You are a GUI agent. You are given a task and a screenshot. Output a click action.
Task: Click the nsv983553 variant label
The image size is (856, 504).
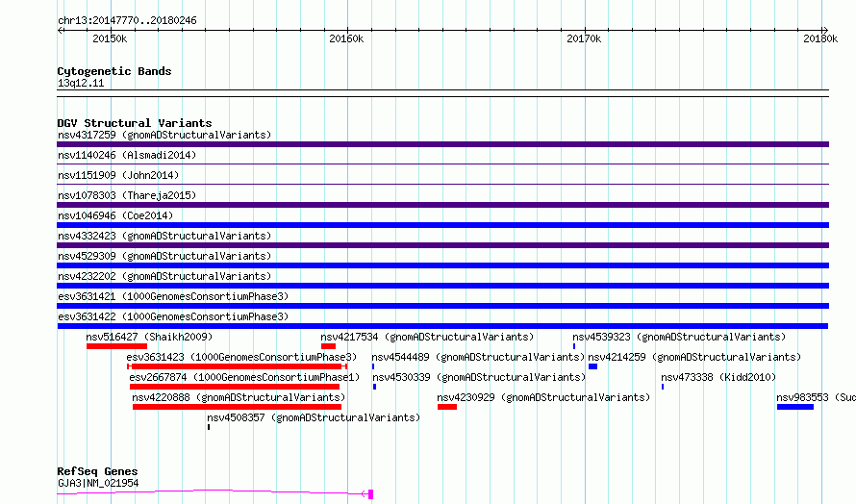816,397
